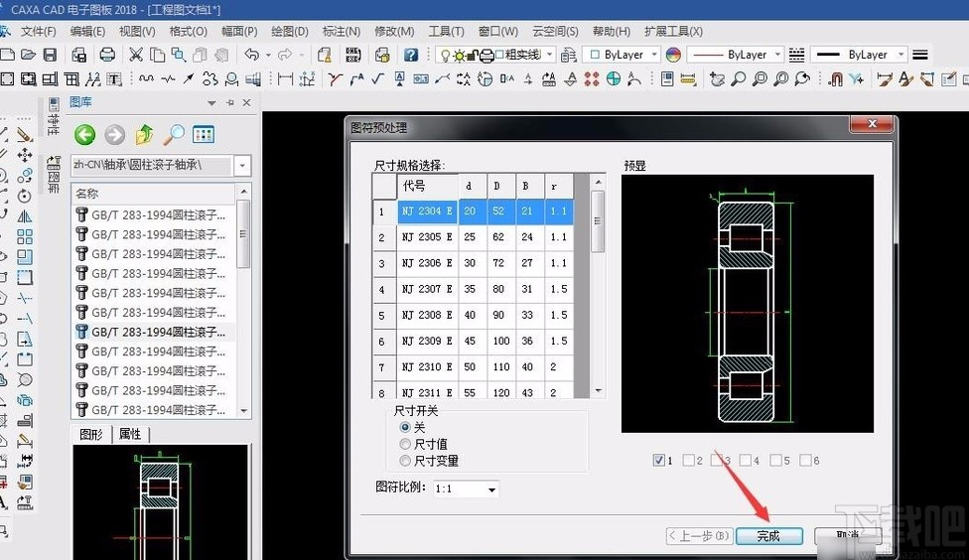Select table row NJ 2308 E
This screenshot has height=560, width=969.
pyautogui.click(x=473, y=315)
